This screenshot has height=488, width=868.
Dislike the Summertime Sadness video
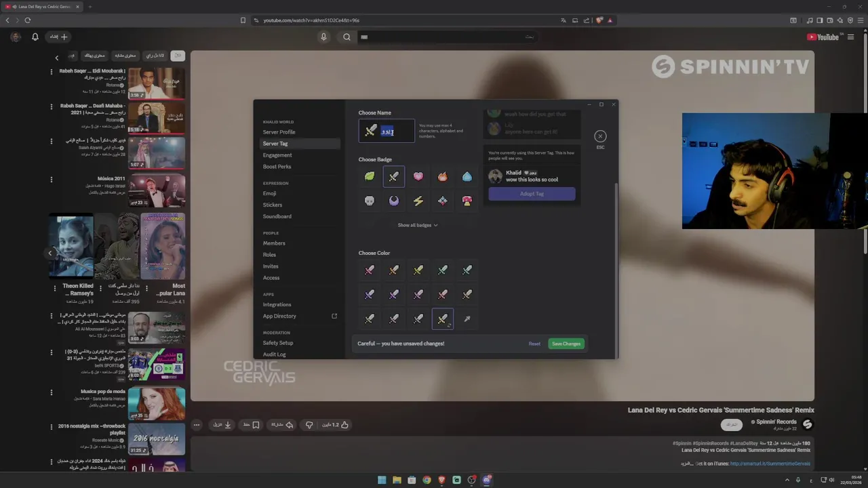(x=309, y=425)
